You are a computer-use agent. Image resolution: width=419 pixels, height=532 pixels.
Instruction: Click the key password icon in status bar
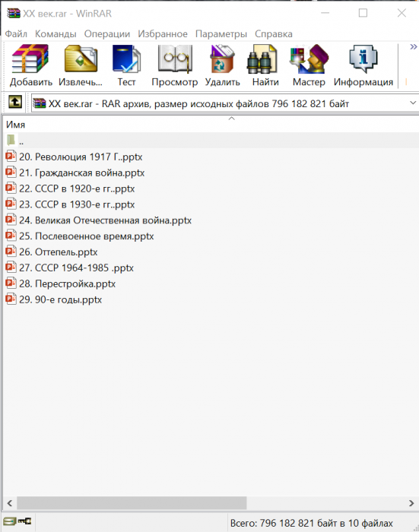point(24,521)
